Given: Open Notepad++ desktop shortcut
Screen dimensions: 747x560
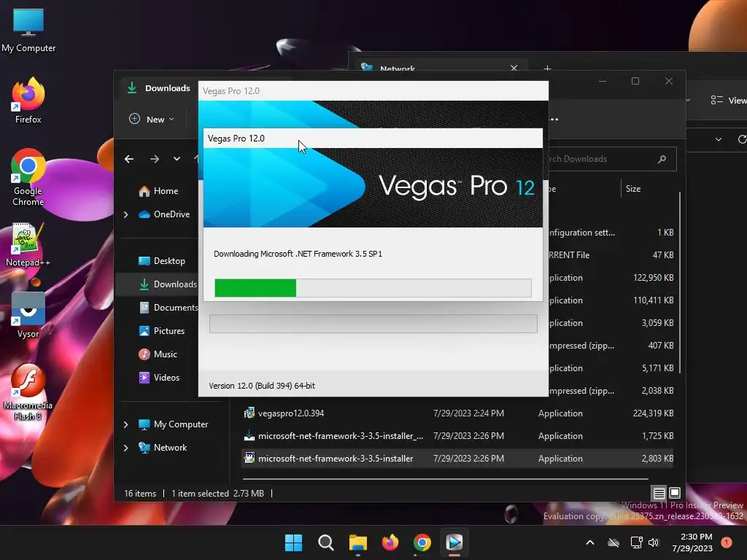Looking at the screenshot, I should pyautogui.click(x=28, y=244).
